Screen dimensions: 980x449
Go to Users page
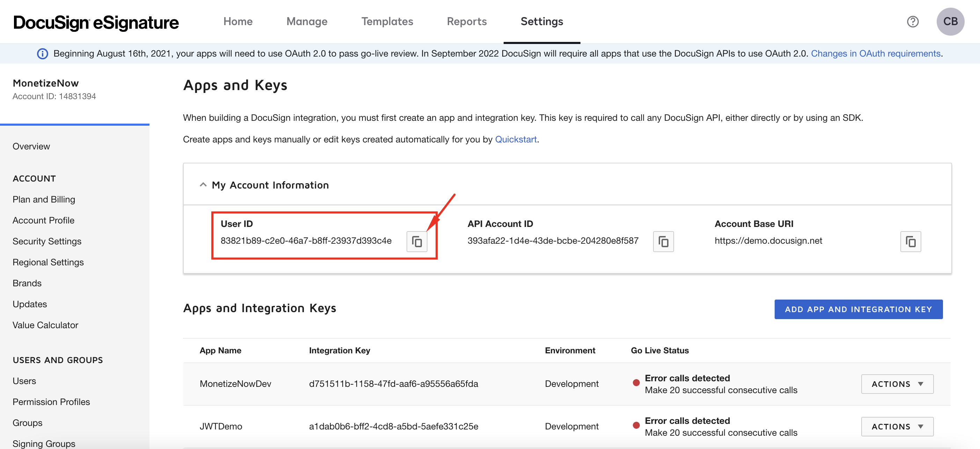(24, 381)
